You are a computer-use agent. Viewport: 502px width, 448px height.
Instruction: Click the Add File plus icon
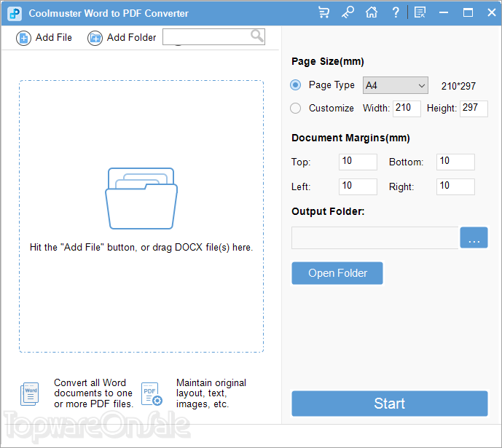(24, 38)
